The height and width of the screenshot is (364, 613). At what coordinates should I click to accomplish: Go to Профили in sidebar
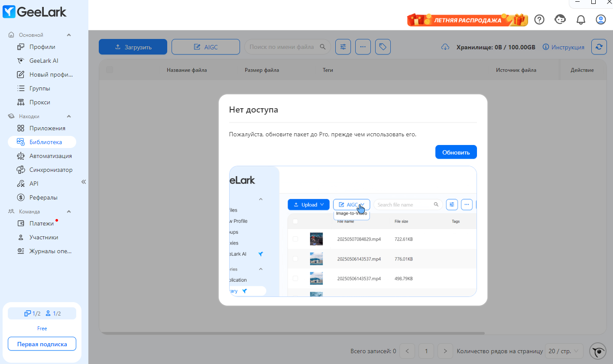click(x=42, y=47)
